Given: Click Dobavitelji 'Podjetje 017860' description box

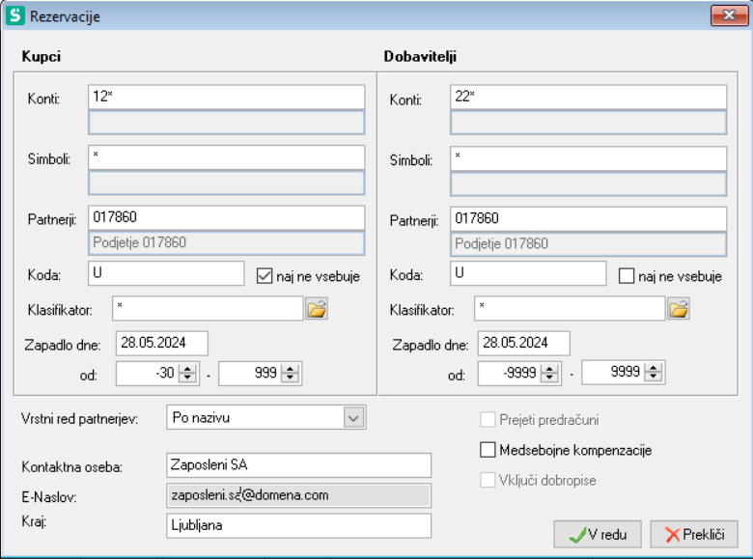Looking at the screenshot, I should (588, 243).
